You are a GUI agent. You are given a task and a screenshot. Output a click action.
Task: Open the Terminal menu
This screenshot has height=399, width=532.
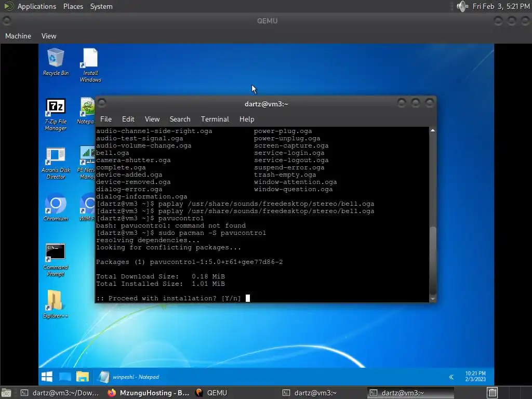point(215,119)
